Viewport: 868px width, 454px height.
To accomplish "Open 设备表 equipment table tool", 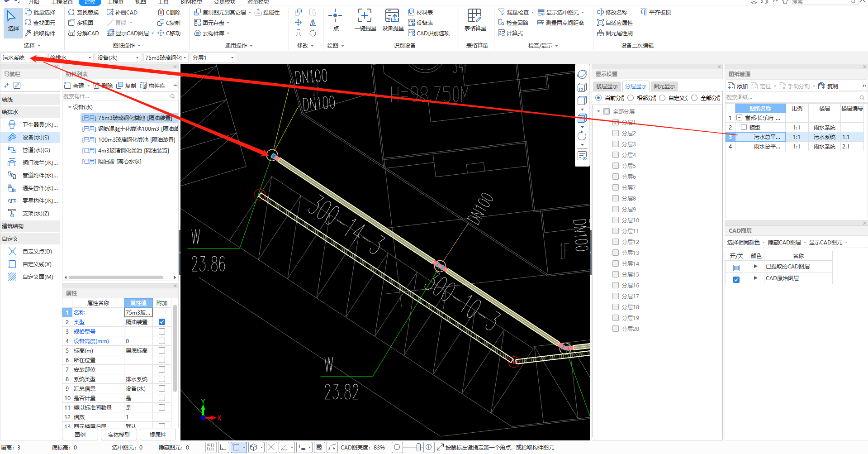I will [x=420, y=23].
